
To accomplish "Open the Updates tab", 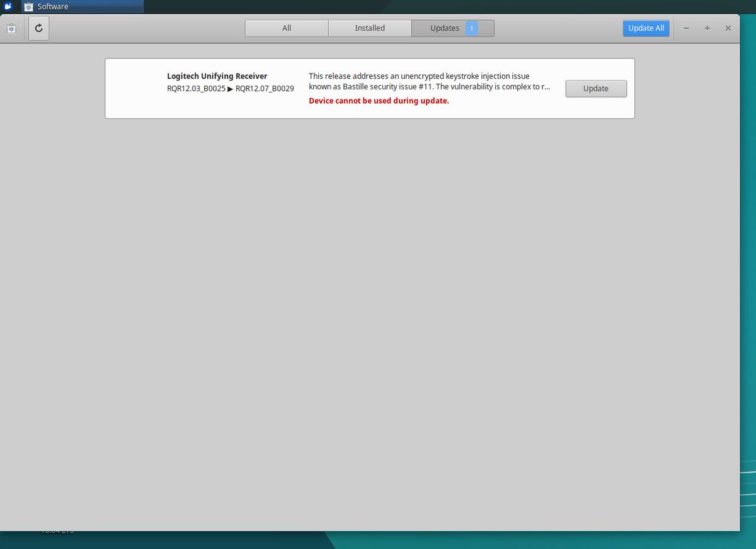I will tap(453, 28).
